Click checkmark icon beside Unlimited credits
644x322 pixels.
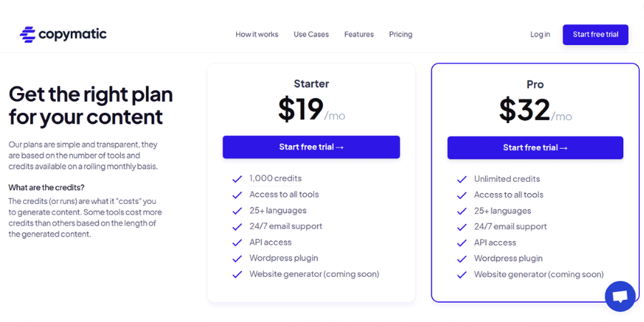(462, 180)
